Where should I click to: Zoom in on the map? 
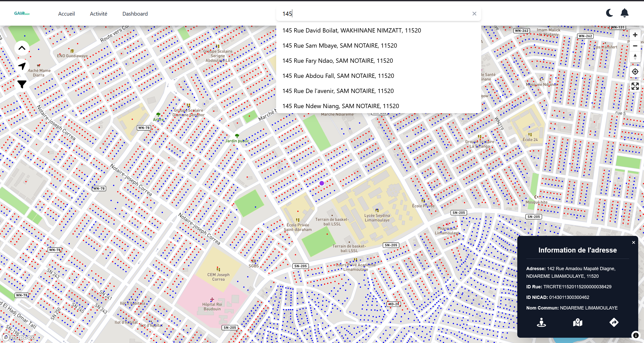(635, 35)
